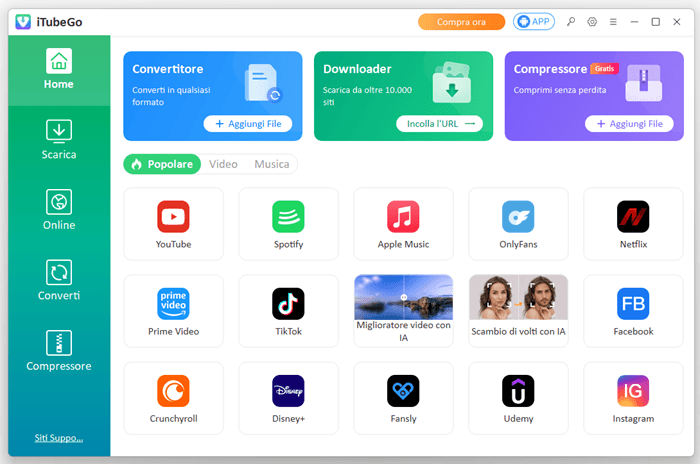700x464 pixels.
Task: Switch to the Musica tab
Action: click(272, 164)
